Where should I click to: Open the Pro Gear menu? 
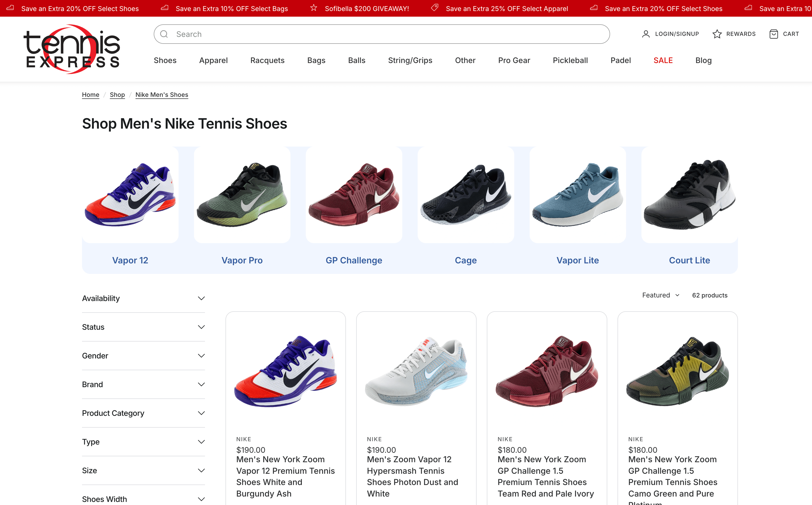coord(514,60)
